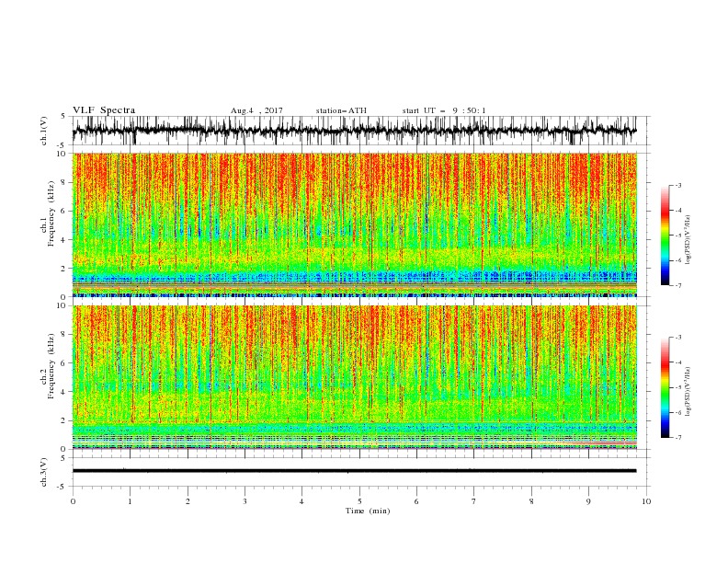
Task: Click the "-3" tick on ch.1 colorbar
Action: pyautogui.click(x=678, y=185)
